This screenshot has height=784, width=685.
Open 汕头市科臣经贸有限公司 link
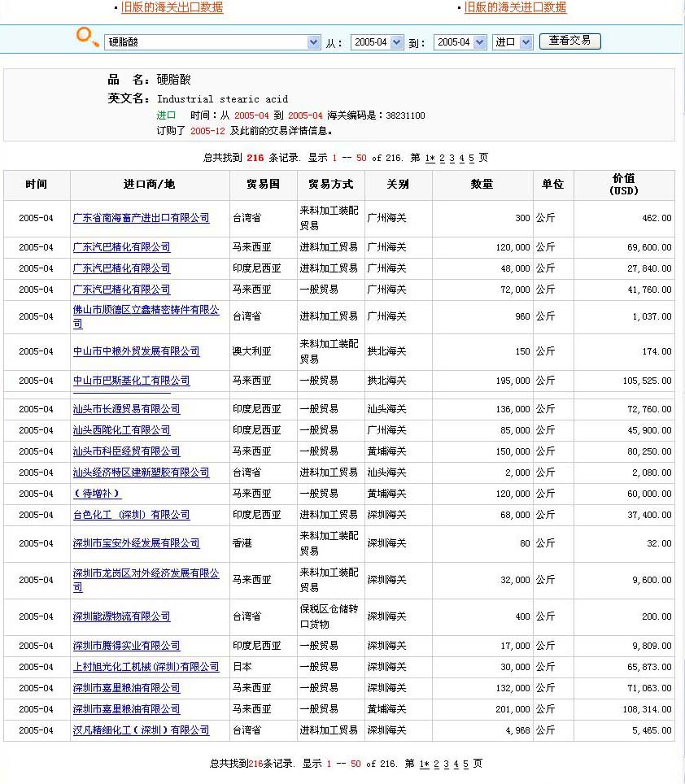click(126, 451)
